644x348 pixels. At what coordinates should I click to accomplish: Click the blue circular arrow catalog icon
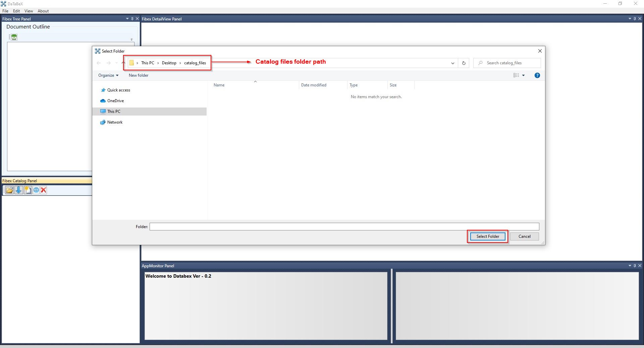(36, 190)
